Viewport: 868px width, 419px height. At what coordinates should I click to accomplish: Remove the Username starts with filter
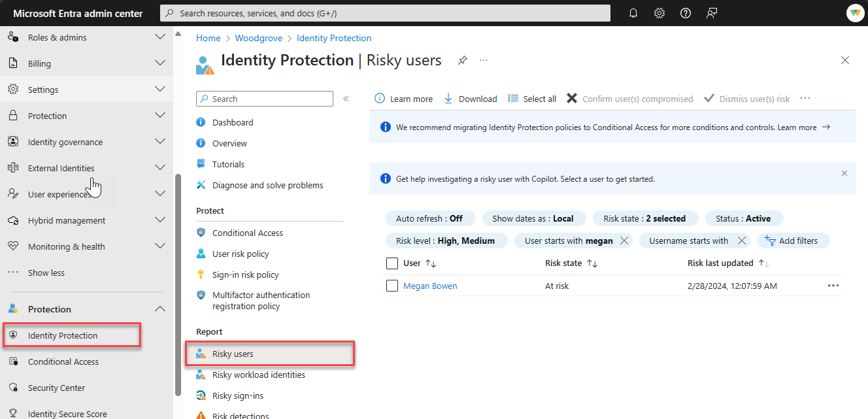point(742,241)
